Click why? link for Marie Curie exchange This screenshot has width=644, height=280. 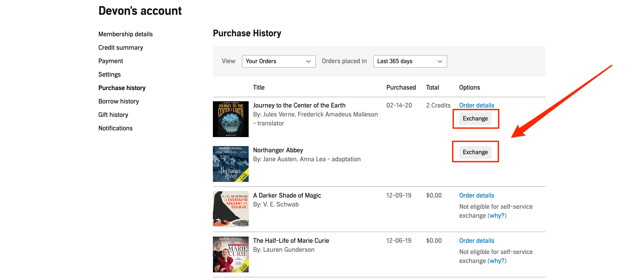pos(497,261)
